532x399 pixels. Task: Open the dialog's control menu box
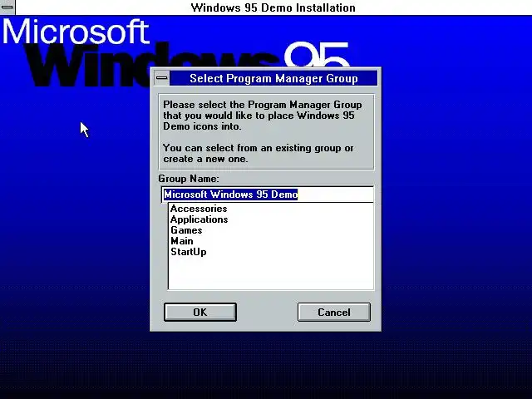tap(162, 78)
